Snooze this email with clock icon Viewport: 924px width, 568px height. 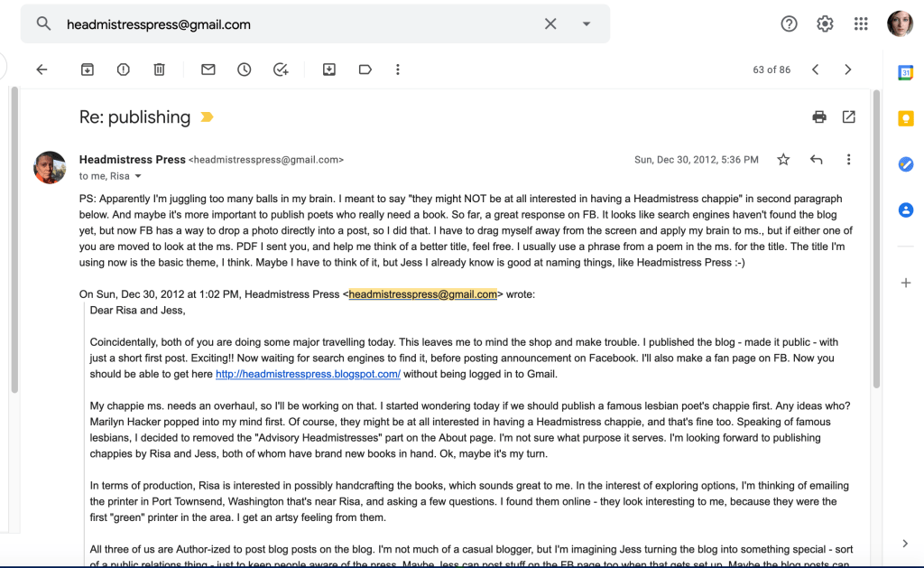[x=245, y=70]
